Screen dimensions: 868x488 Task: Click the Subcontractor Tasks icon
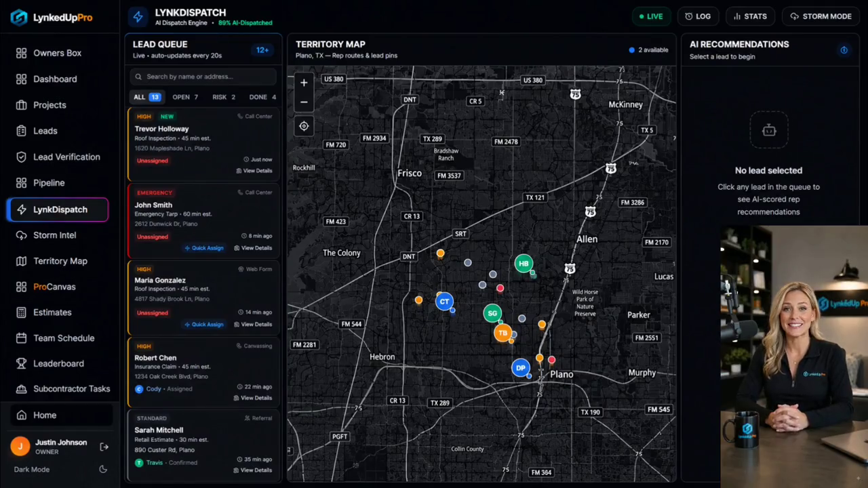pos(21,389)
